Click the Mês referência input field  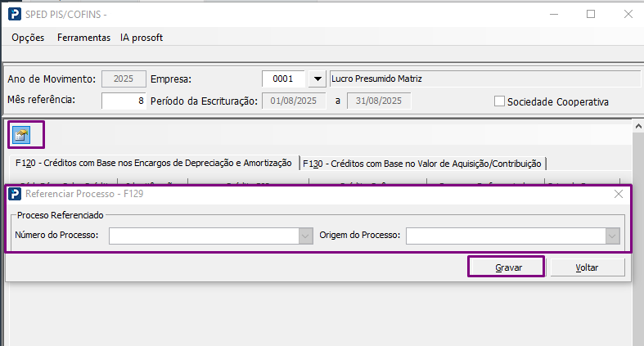[124, 101]
